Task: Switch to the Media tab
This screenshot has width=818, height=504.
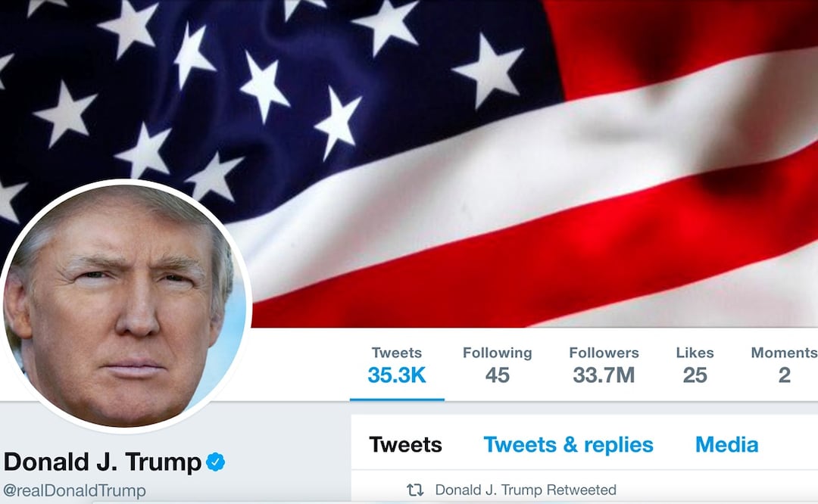Action: (x=726, y=445)
